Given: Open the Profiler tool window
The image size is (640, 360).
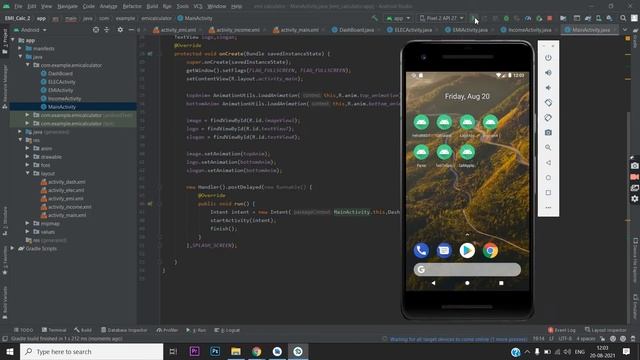Looking at the screenshot, I should tap(167, 330).
